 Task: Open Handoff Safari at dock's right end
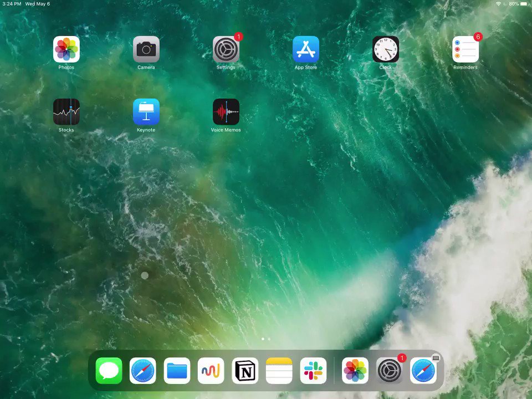[423, 371]
